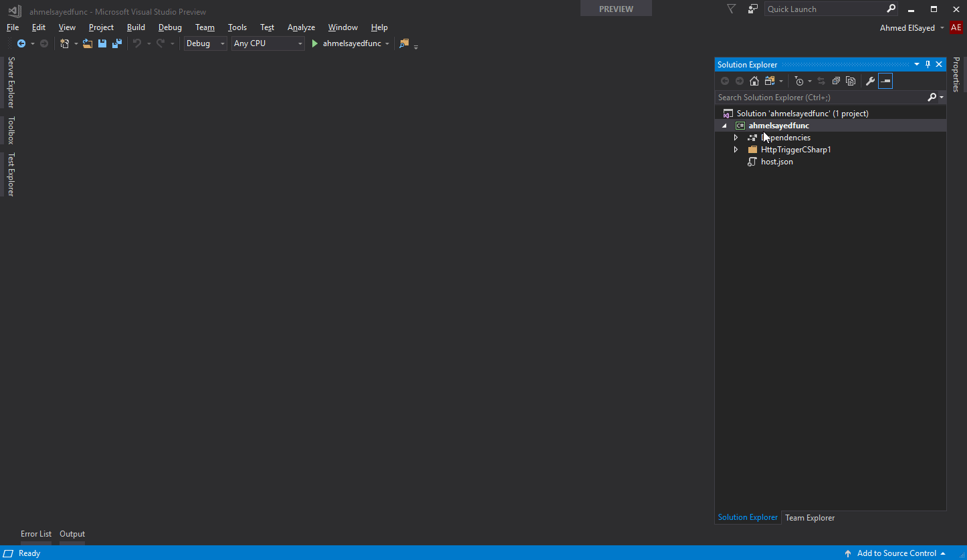This screenshot has height=560, width=967.
Task: Select the Home icon in Solution Explorer
Action: tap(754, 81)
